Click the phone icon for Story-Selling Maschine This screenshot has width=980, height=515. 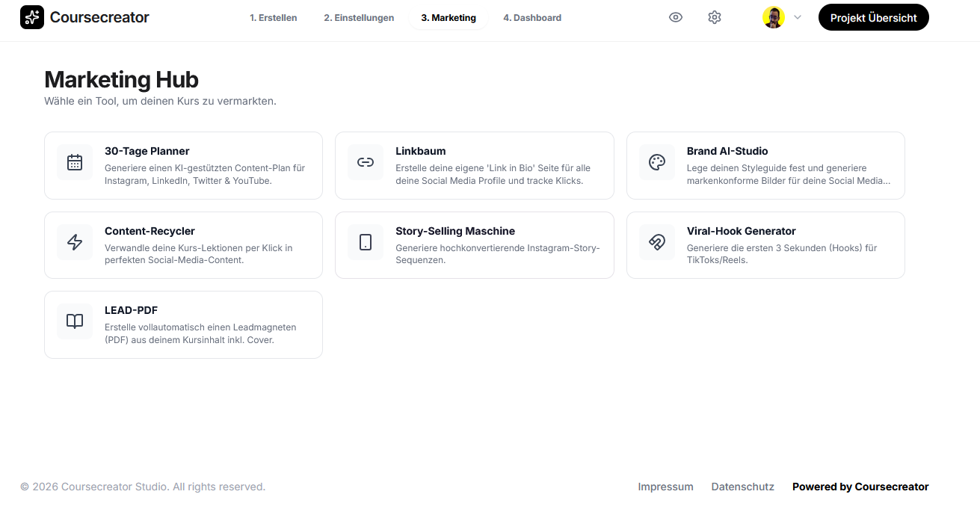[366, 242]
